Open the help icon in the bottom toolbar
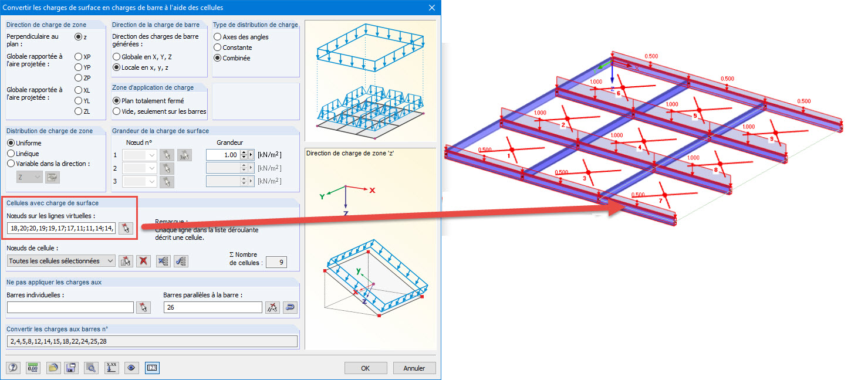868x380 pixels. tap(13, 368)
